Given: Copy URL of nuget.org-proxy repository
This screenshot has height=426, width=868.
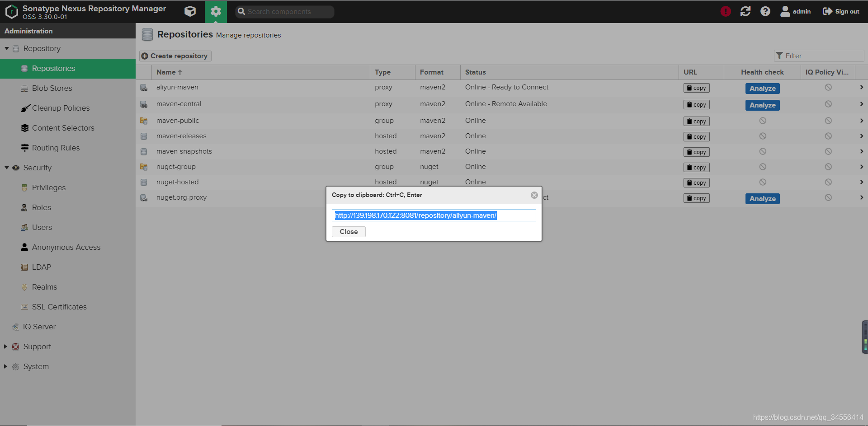Looking at the screenshot, I should pyautogui.click(x=697, y=198).
